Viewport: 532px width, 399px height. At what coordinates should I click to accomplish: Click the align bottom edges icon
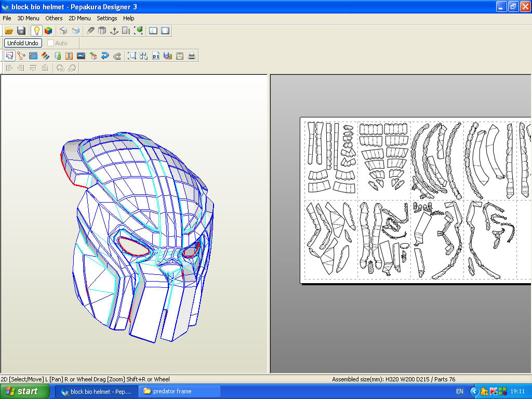coord(45,68)
